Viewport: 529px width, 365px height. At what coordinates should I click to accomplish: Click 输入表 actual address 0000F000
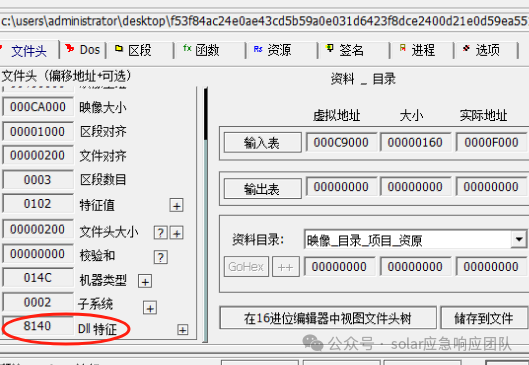pos(491,142)
